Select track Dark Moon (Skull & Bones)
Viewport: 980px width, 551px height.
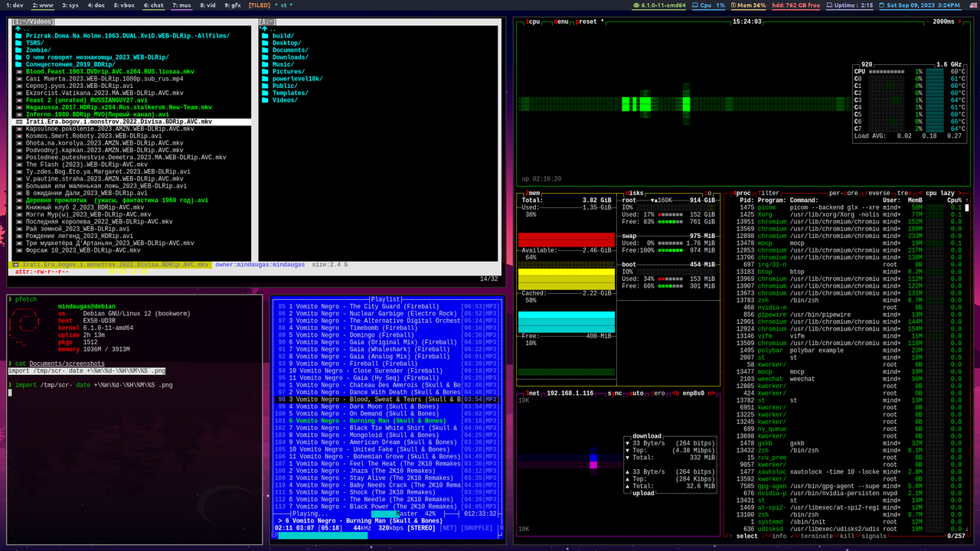coord(389,406)
